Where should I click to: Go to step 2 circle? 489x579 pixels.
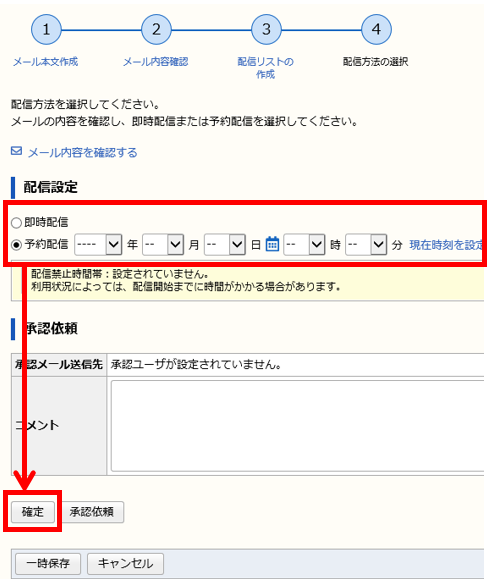pos(156,30)
